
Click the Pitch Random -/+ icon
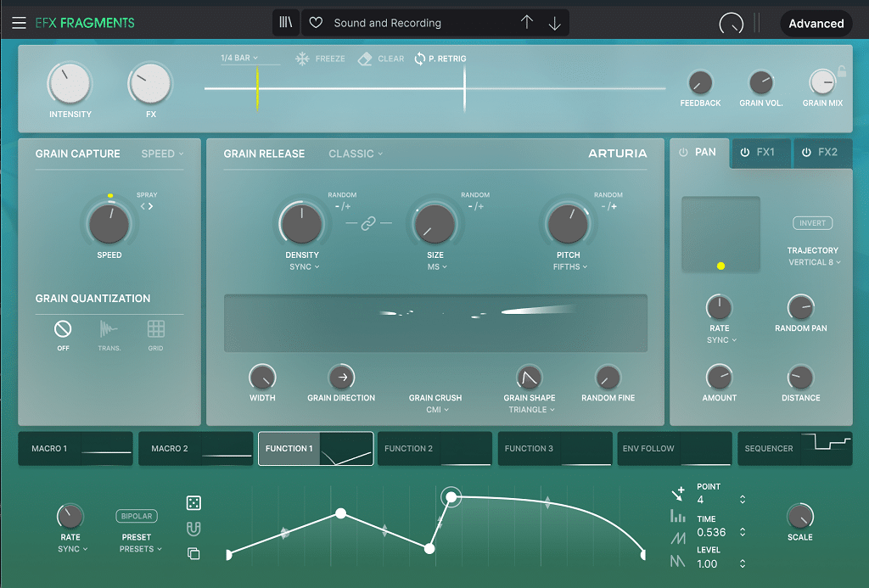pyautogui.click(x=608, y=206)
